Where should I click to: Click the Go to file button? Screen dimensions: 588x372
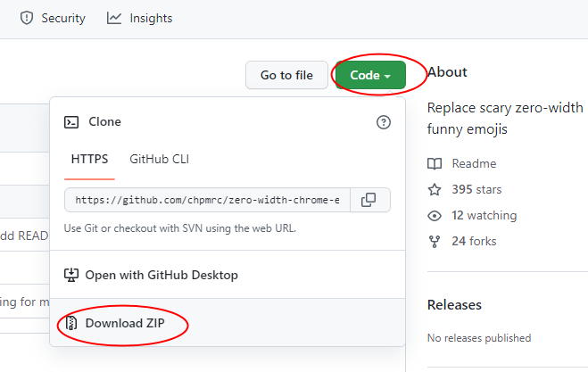[x=286, y=75]
